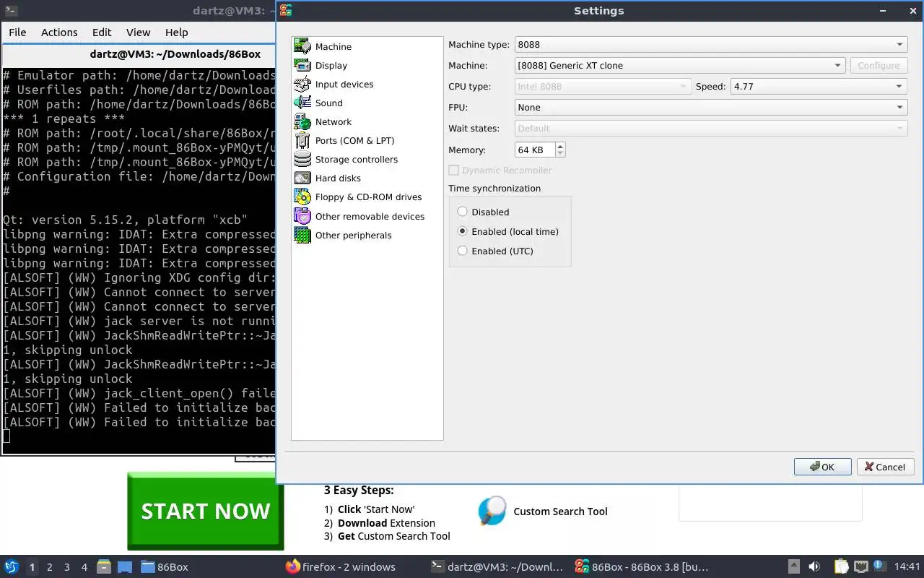Select the Display category icon
Screen dimensions: 924x578
pos(302,65)
